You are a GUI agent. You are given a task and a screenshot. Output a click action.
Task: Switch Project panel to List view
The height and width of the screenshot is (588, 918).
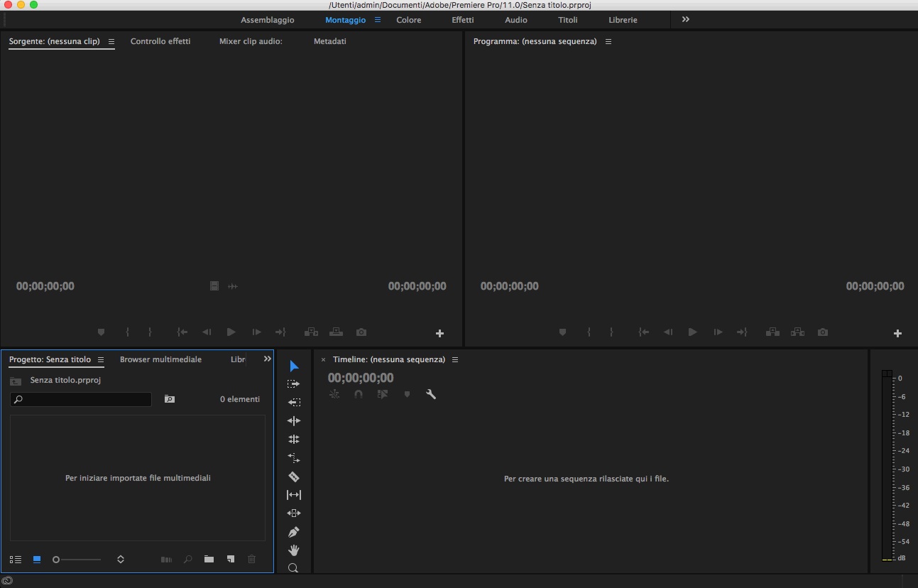[16, 560]
